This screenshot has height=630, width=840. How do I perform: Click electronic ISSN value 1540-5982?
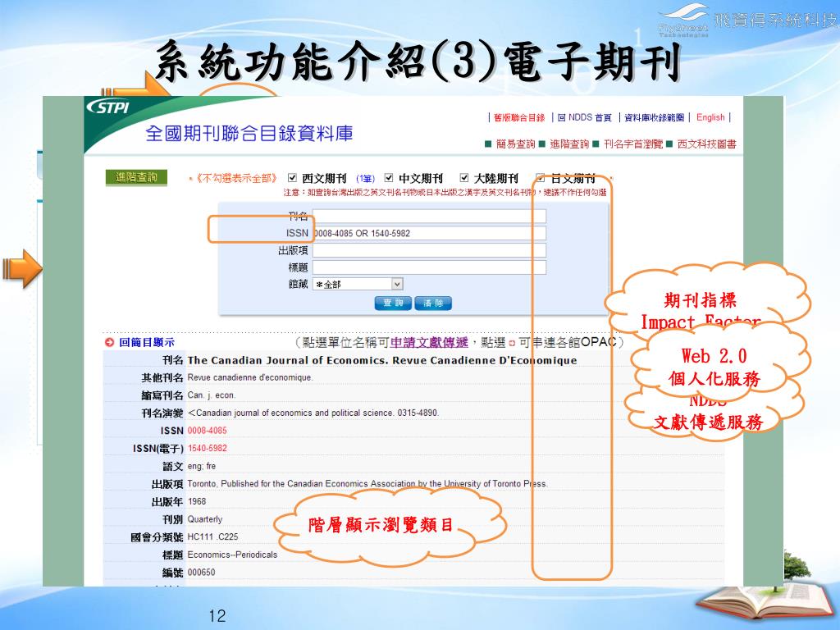coord(207,448)
